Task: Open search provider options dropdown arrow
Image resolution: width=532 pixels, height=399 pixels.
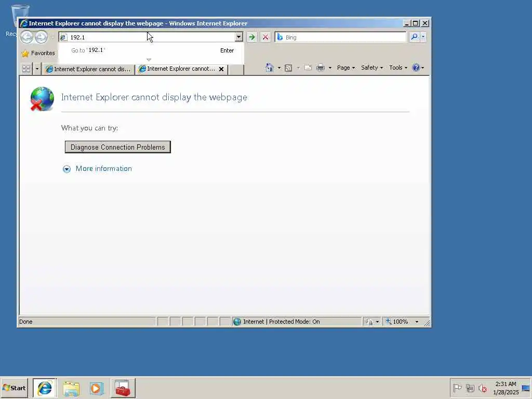Action: click(423, 37)
